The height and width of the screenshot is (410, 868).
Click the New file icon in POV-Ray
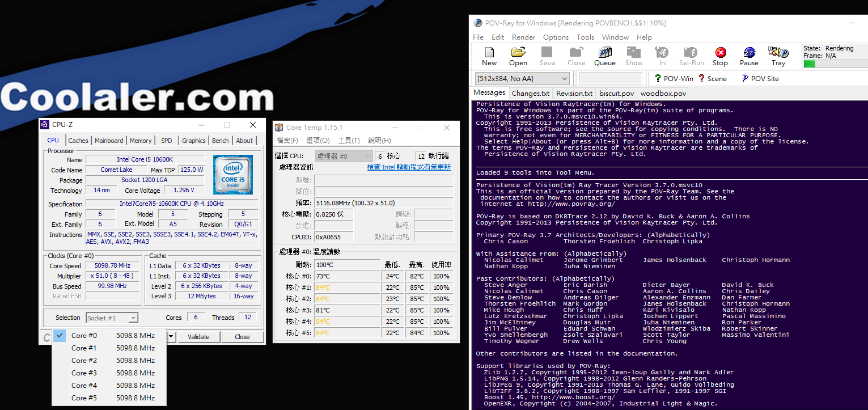click(489, 53)
